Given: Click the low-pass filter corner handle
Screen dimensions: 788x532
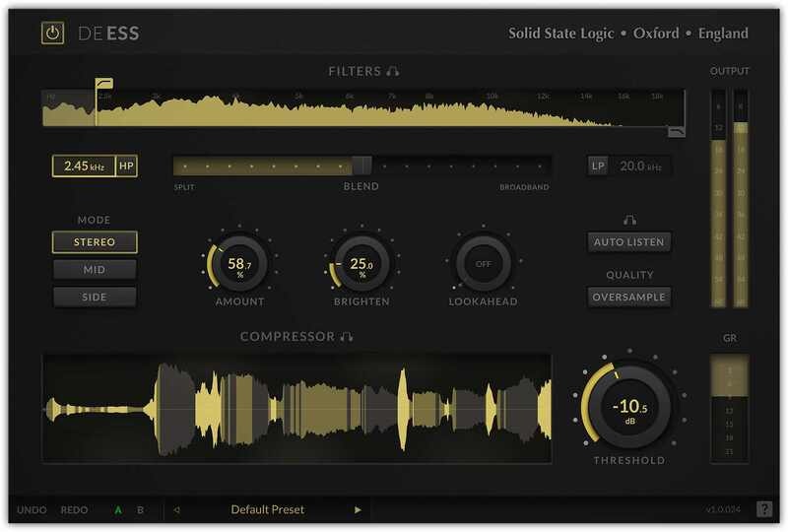Looking at the screenshot, I should tap(676, 131).
